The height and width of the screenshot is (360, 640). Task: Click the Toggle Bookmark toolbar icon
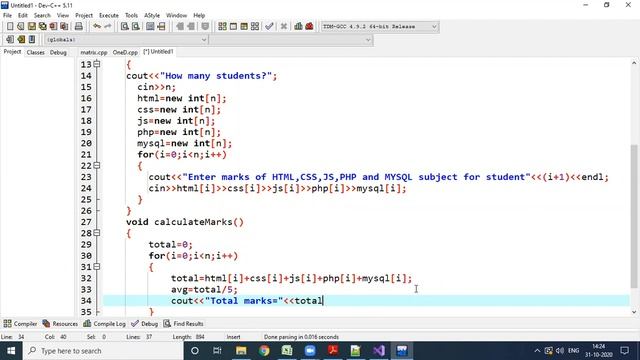[x=21, y=40]
